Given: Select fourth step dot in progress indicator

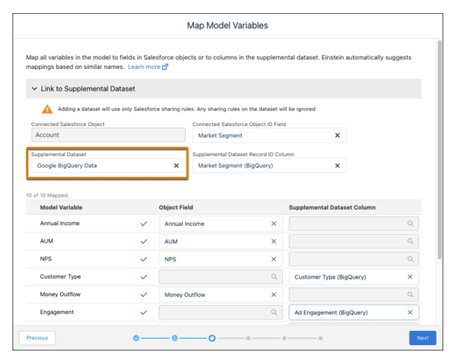Looking at the screenshot, I should [248, 338].
